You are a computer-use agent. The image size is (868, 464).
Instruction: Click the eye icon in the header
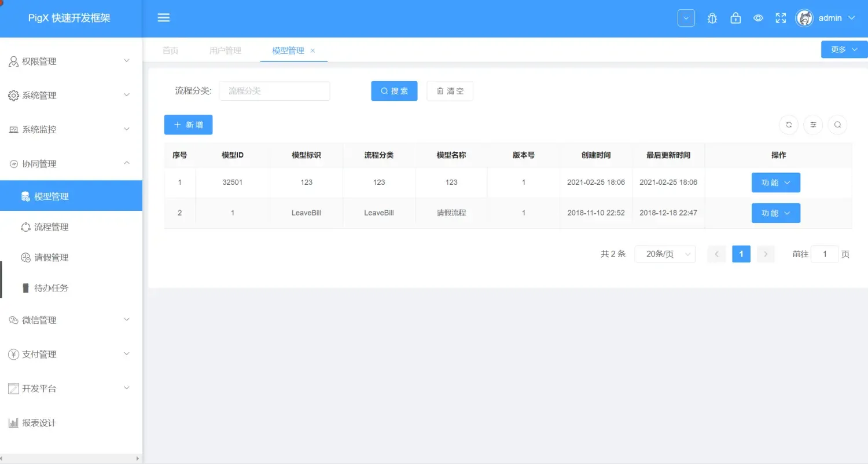tap(758, 18)
